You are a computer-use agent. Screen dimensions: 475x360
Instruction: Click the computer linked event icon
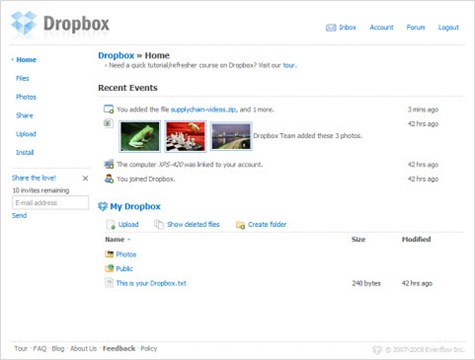pyautogui.click(x=109, y=164)
